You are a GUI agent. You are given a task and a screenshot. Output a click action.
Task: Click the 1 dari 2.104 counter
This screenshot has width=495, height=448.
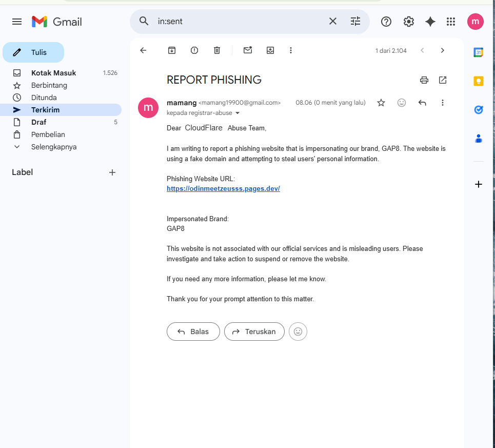[391, 50]
